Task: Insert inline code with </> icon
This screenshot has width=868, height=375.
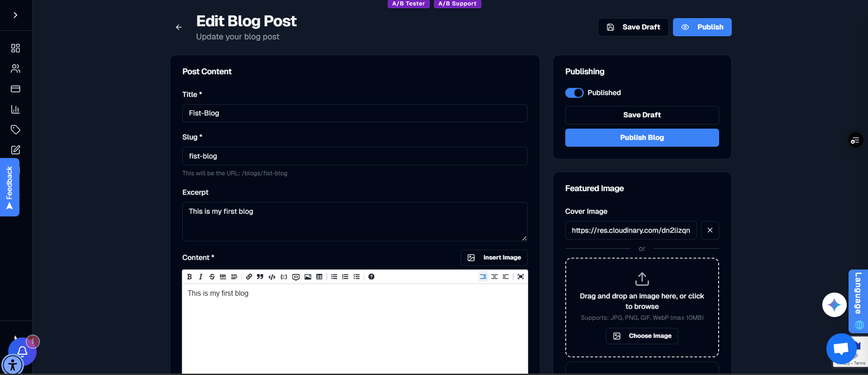Action: tap(272, 277)
